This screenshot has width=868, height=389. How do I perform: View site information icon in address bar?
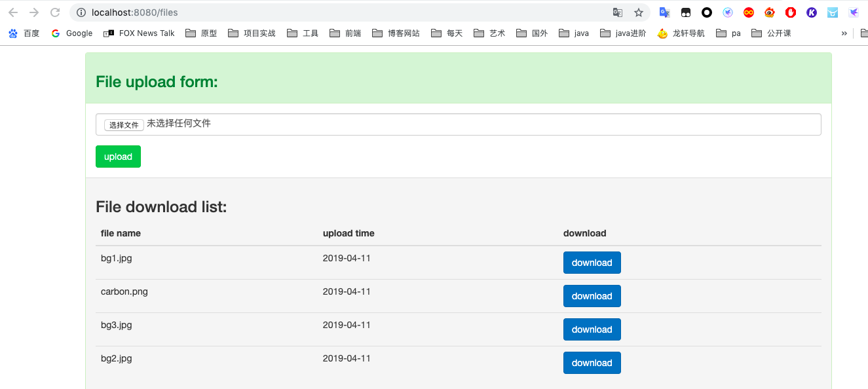coord(81,12)
